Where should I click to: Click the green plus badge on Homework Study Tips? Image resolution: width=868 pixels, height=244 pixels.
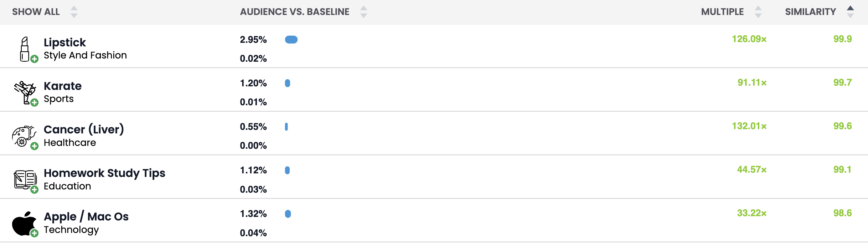34,190
